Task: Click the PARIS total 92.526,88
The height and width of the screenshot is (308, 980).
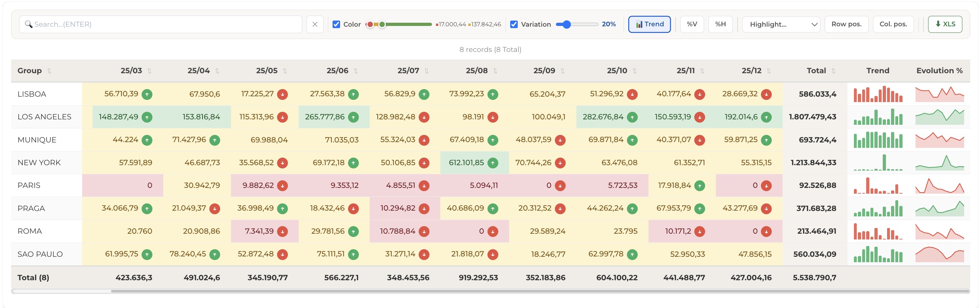Action: [818, 186]
